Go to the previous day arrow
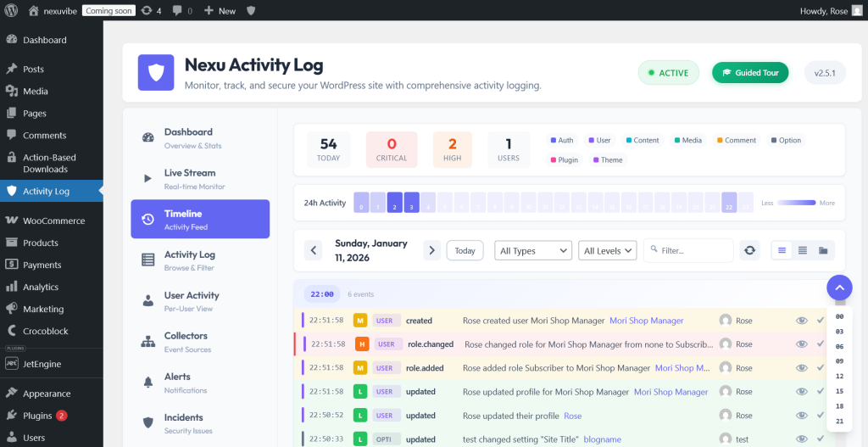 313,250
